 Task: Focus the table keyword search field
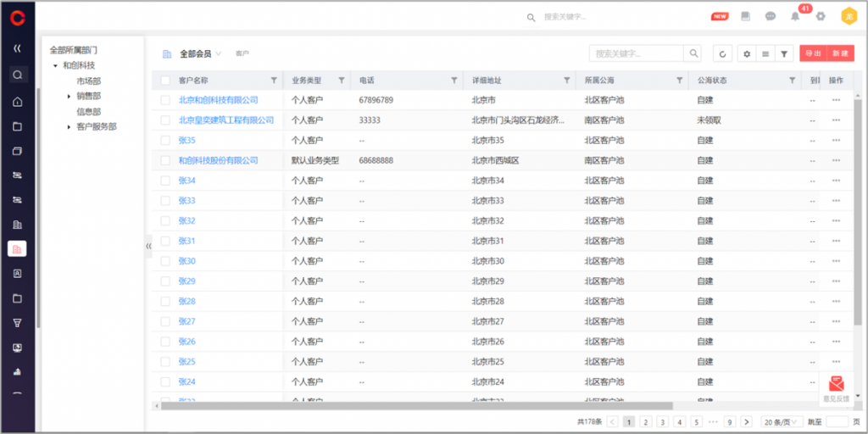(637, 53)
